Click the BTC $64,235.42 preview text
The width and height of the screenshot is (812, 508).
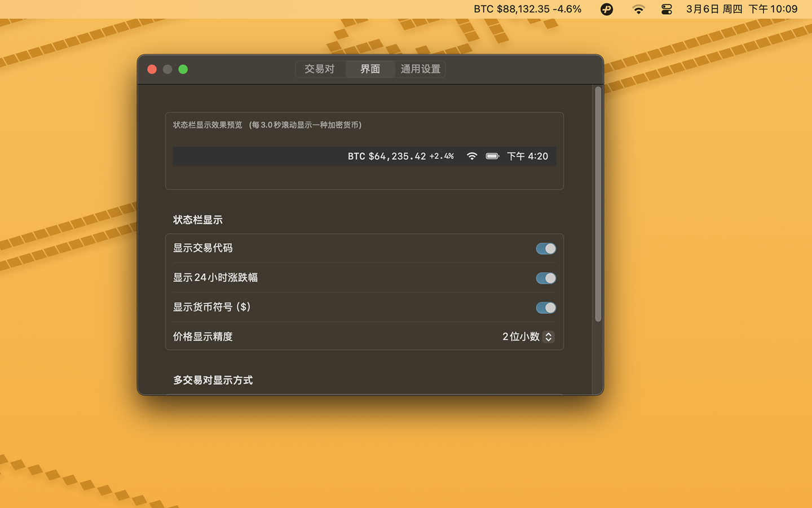[x=387, y=156]
